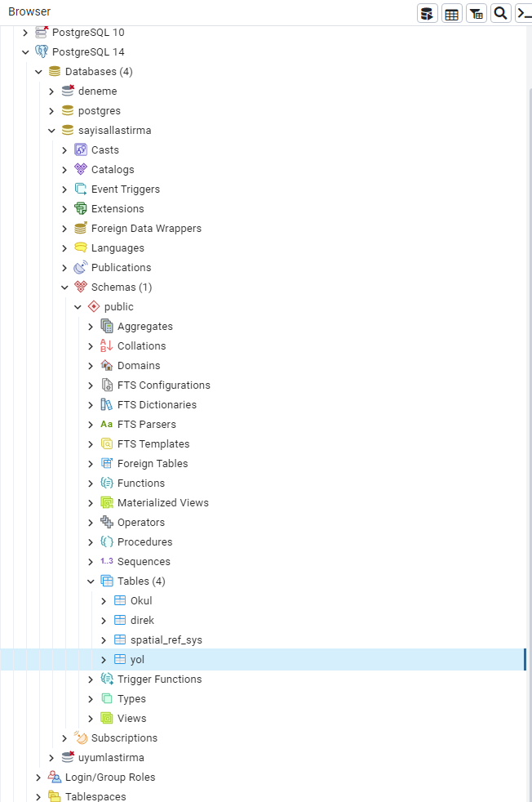Click the View Data table toolbar icon
The height and width of the screenshot is (802, 532).
tap(452, 13)
